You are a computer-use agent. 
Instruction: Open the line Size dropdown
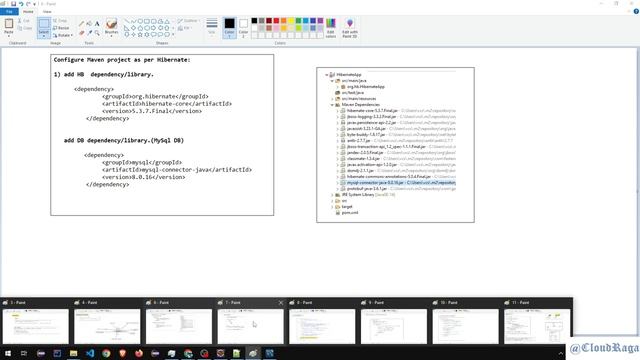(x=212, y=28)
